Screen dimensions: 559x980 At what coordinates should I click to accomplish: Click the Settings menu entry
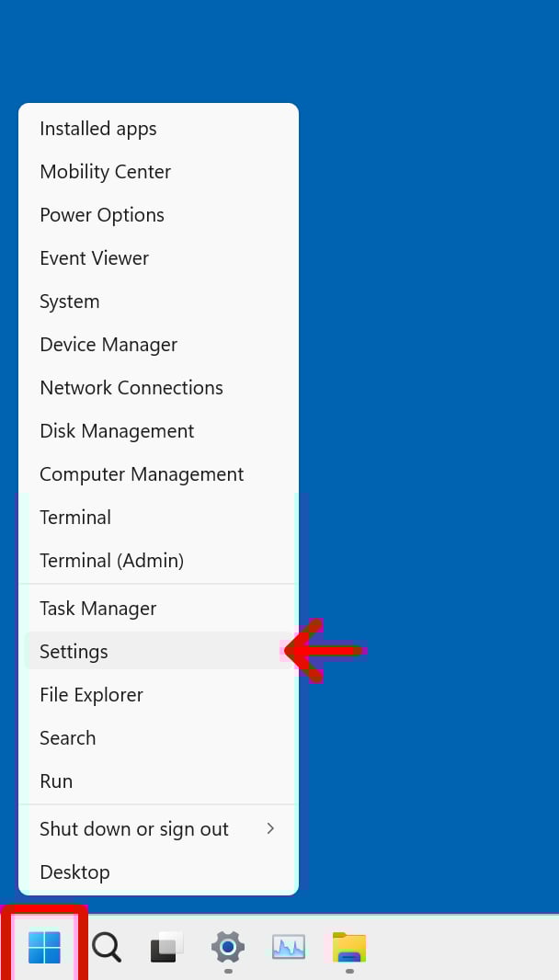pos(74,652)
